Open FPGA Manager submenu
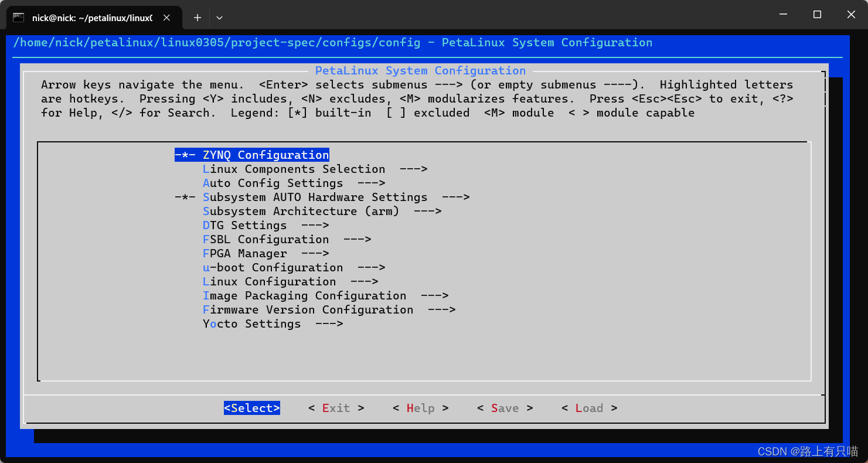This screenshot has height=463, width=868. coord(266,253)
